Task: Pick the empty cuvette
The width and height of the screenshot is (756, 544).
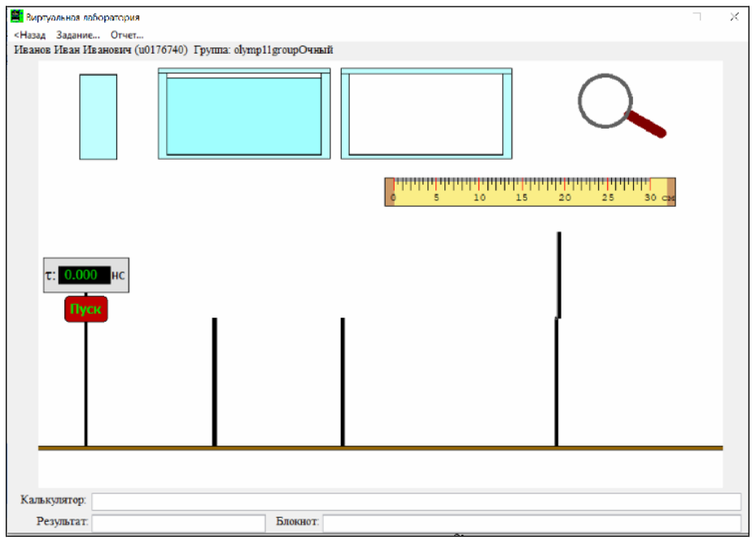Action: pyautogui.click(x=426, y=114)
